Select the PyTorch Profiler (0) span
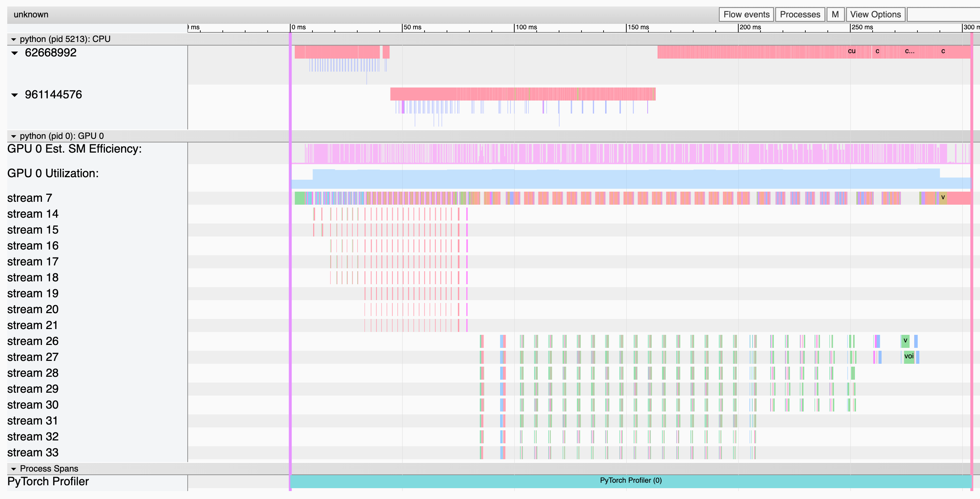Viewport: 980px width, 499px height. [630, 481]
